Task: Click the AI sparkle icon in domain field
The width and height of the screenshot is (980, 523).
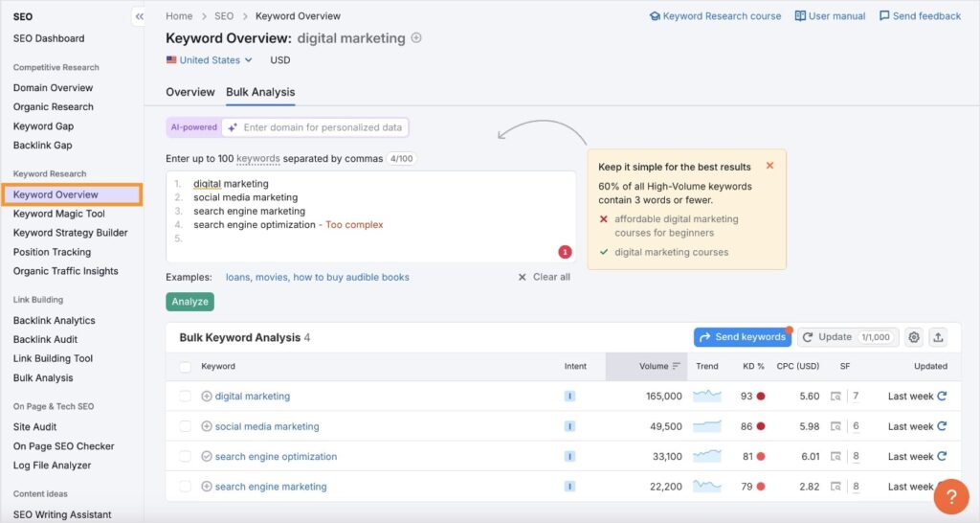Action: pos(233,127)
